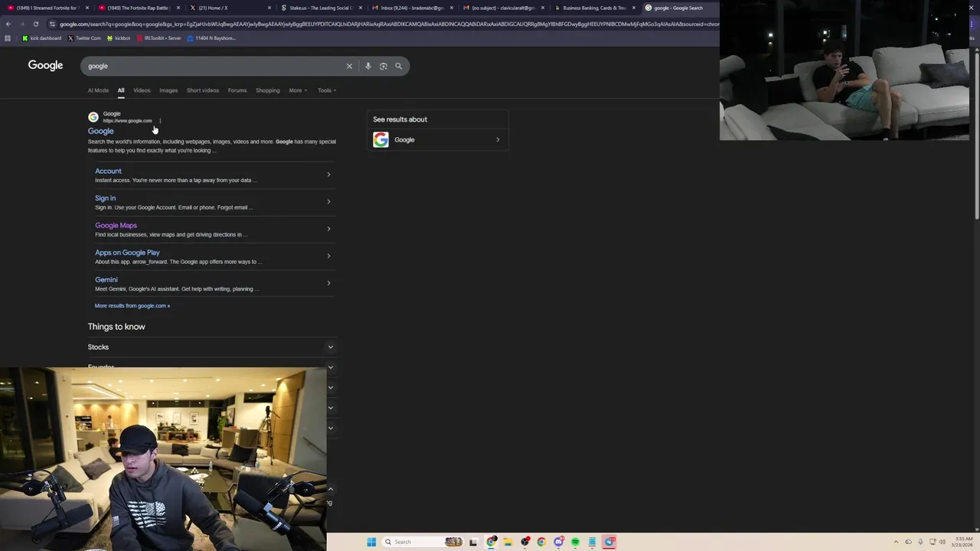This screenshot has height=551, width=980.
Task: Open File Explorer from the taskbar
Action: pyautogui.click(x=508, y=542)
